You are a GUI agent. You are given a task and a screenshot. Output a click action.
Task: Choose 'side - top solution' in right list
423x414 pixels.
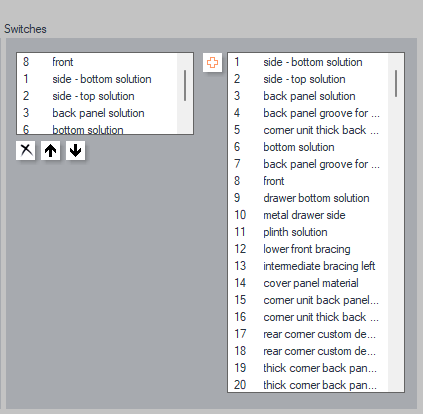pyautogui.click(x=308, y=79)
